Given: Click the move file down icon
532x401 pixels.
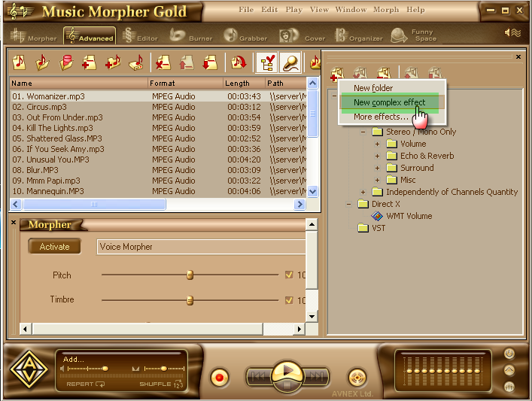Looking at the screenshot, I should [x=210, y=62].
